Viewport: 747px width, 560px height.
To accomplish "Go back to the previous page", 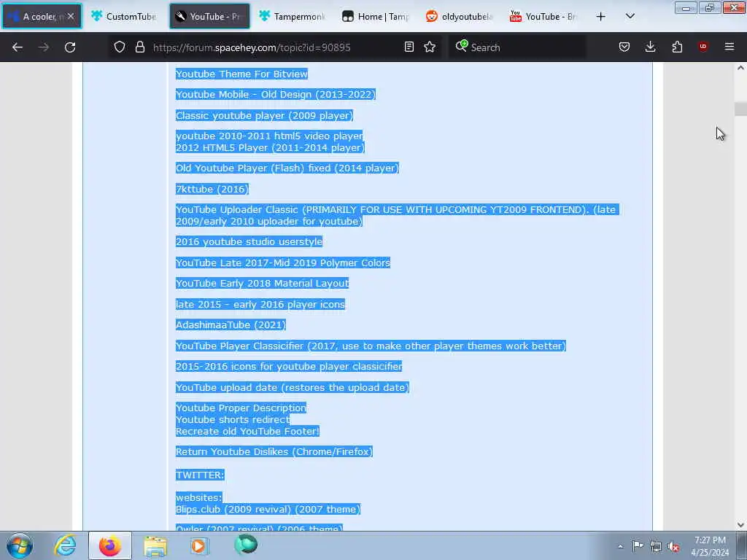I will click(18, 47).
